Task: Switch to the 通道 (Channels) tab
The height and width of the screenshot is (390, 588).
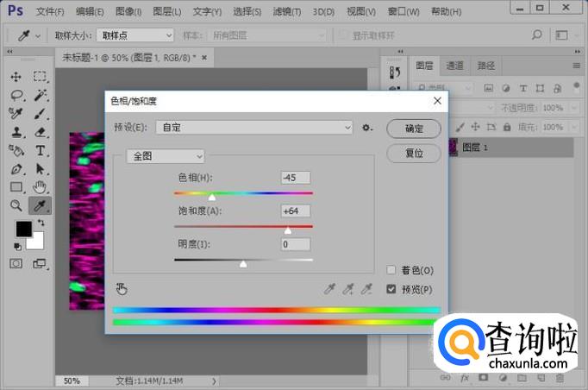Action: 454,66
